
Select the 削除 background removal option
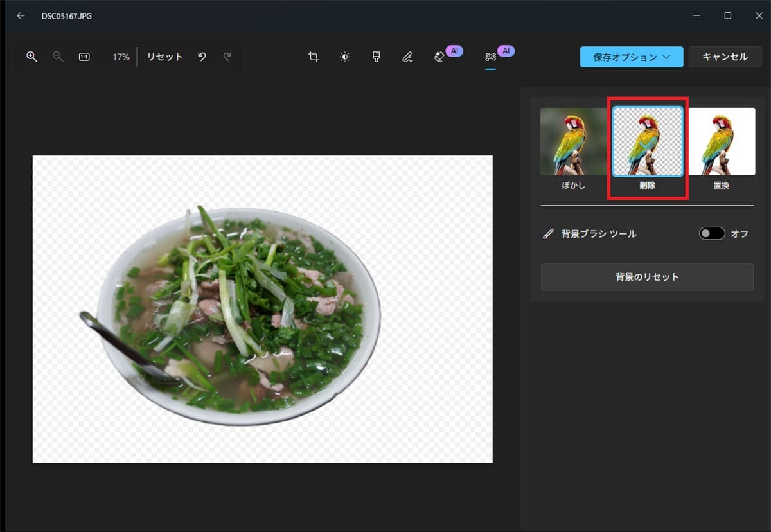[x=646, y=141]
